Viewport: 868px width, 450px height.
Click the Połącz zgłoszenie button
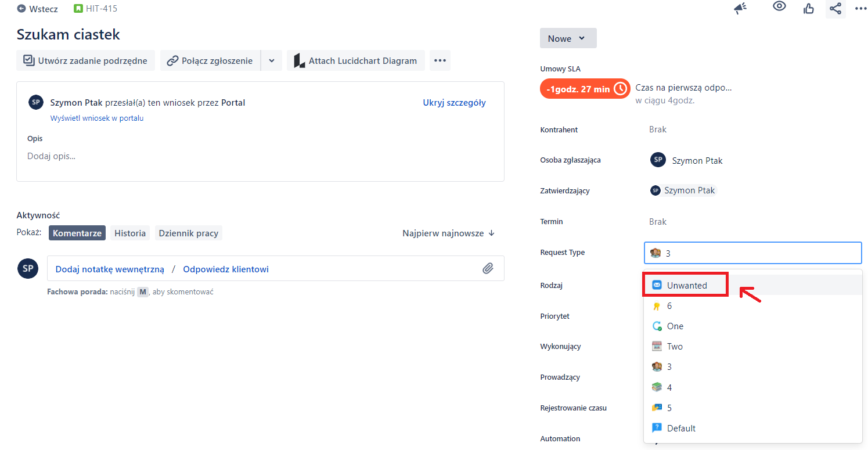pyautogui.click(x=210, y=60)
